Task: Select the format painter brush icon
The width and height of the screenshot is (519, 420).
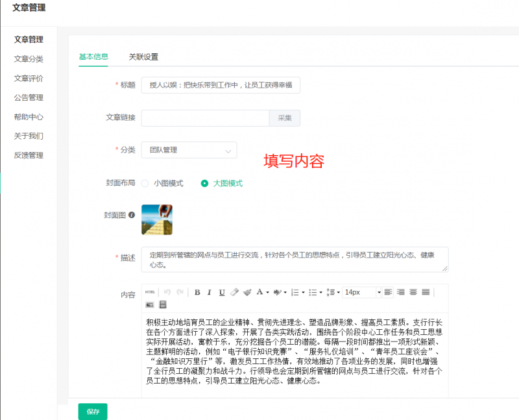Action: click(x=247, y=292)
